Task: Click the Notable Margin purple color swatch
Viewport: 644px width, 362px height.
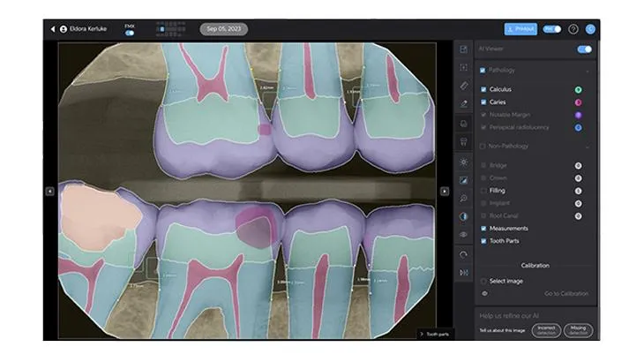Action: pyautogui.click(x=578, y=115)
